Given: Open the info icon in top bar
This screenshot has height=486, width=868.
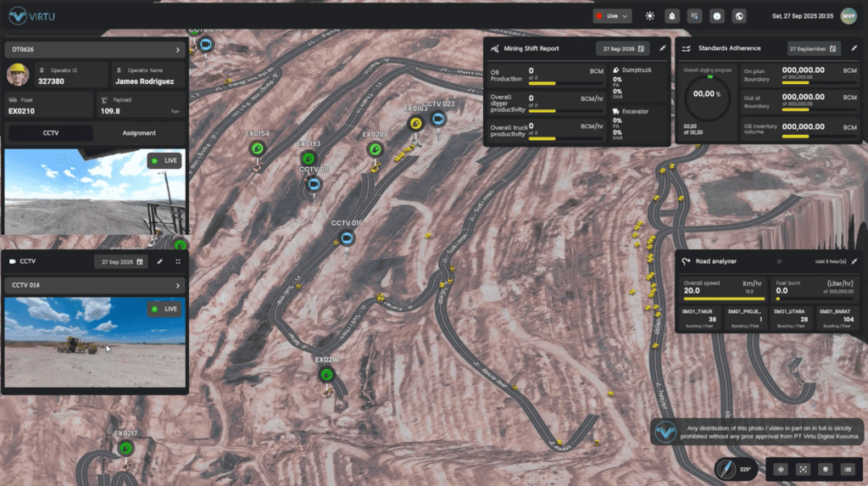Looking at the screenshot, I should 717,15.
